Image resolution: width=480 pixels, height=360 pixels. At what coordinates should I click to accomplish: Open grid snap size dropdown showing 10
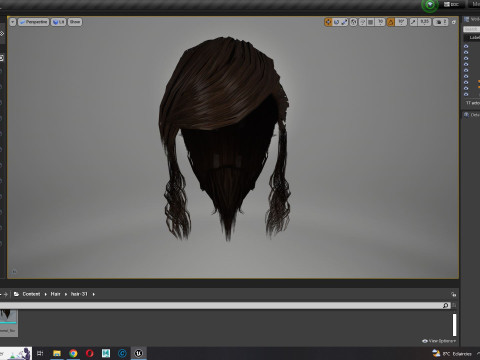pyautogui.click(x=380, y=22)
